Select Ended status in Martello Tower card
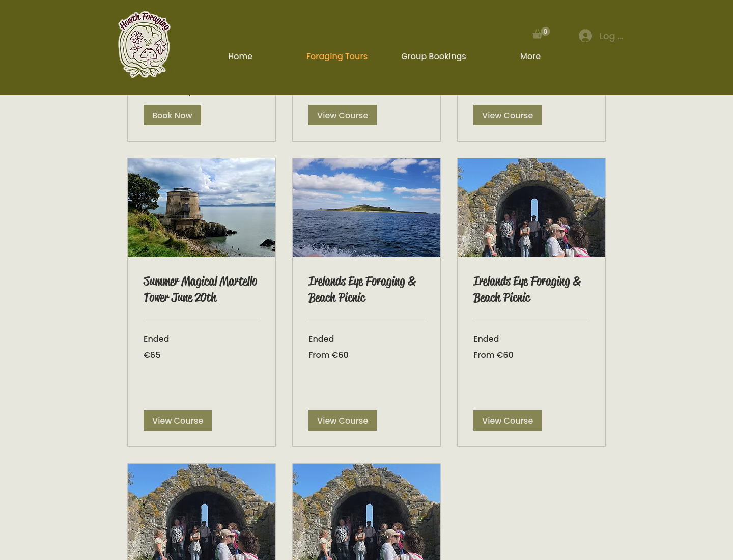Image resolution: width=733 pixels, height=560 pixels. (x=156, y=339)
